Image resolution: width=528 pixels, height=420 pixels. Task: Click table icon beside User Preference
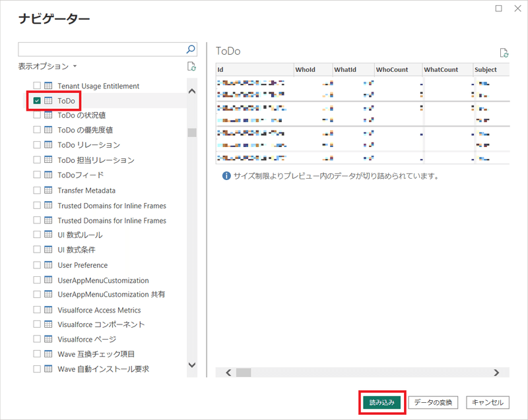tap(48, 264)
